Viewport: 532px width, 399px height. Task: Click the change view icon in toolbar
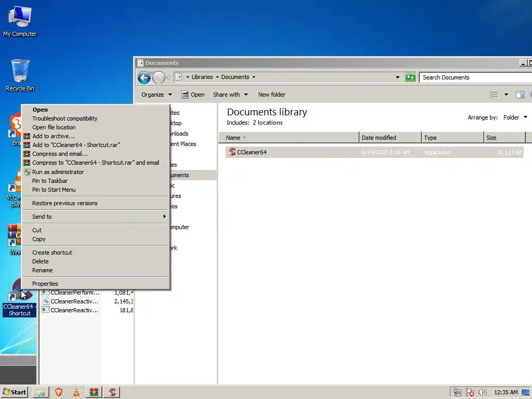click(494, 95)
